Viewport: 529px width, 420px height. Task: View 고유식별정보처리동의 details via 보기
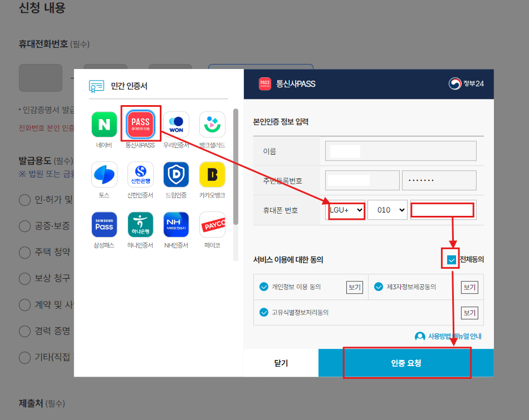pos(469,313)
